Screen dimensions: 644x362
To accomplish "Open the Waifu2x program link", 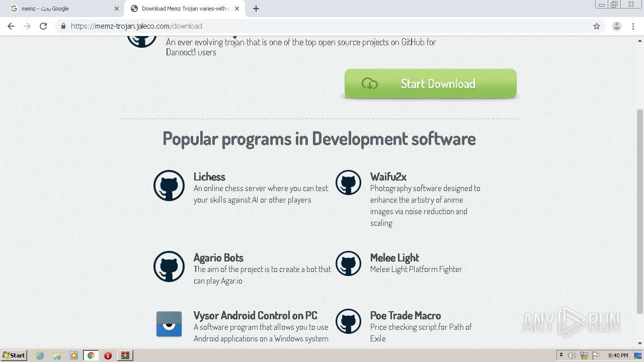I will pos(388,176).
